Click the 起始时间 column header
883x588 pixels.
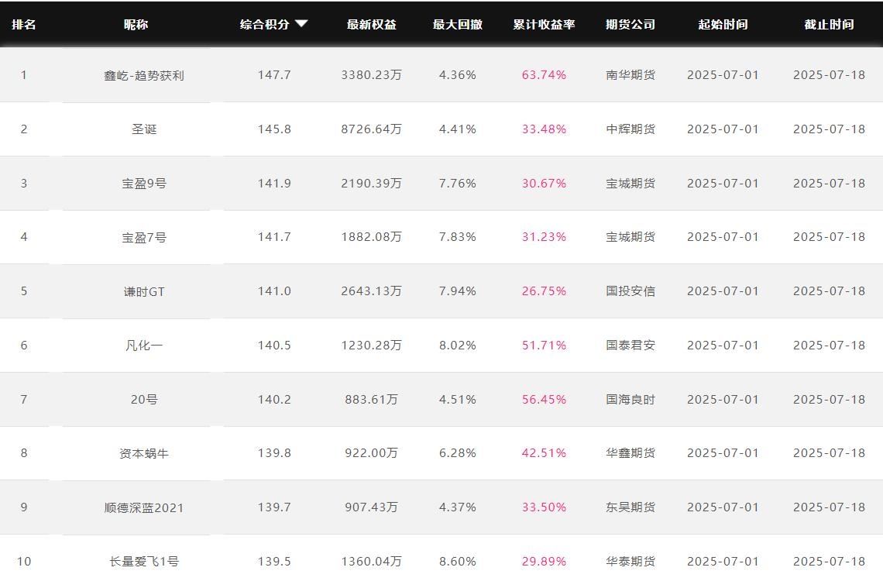[x=723, y=24]
